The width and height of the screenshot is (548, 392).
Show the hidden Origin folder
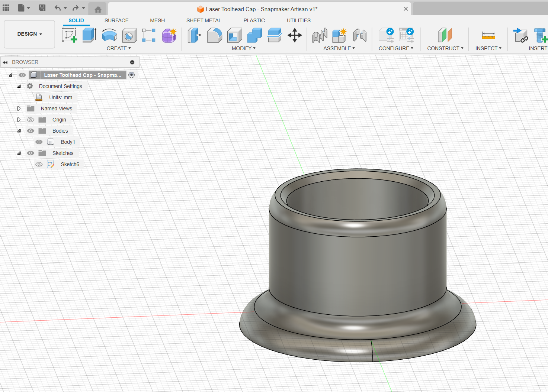click(x=31, y=120)
